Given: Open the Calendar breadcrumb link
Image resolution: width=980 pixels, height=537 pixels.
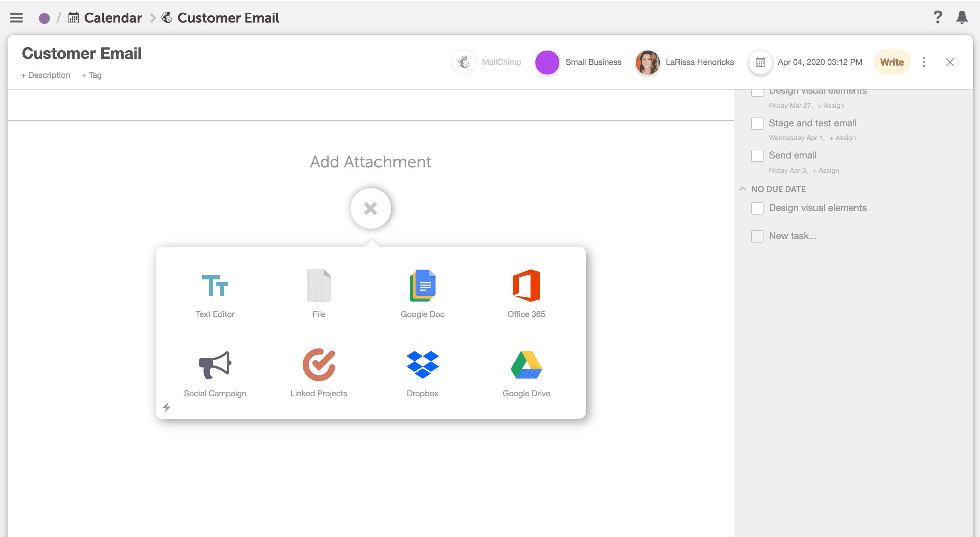Looking at the screenshot, I should point(113,18).
